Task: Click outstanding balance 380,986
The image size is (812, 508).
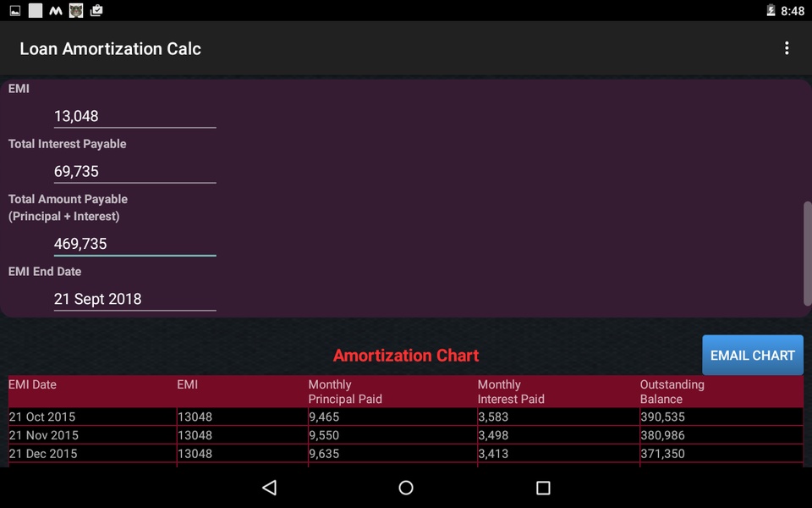Action: (663, 435)
